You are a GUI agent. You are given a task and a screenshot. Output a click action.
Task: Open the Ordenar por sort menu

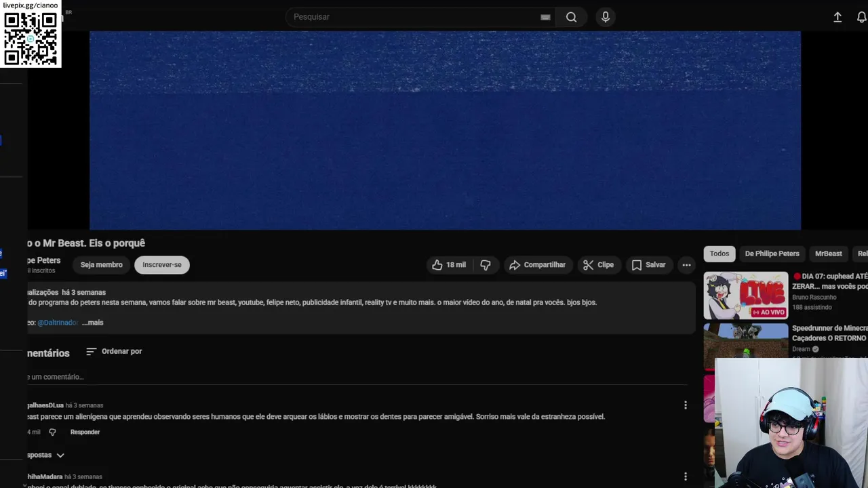[114, 351]
